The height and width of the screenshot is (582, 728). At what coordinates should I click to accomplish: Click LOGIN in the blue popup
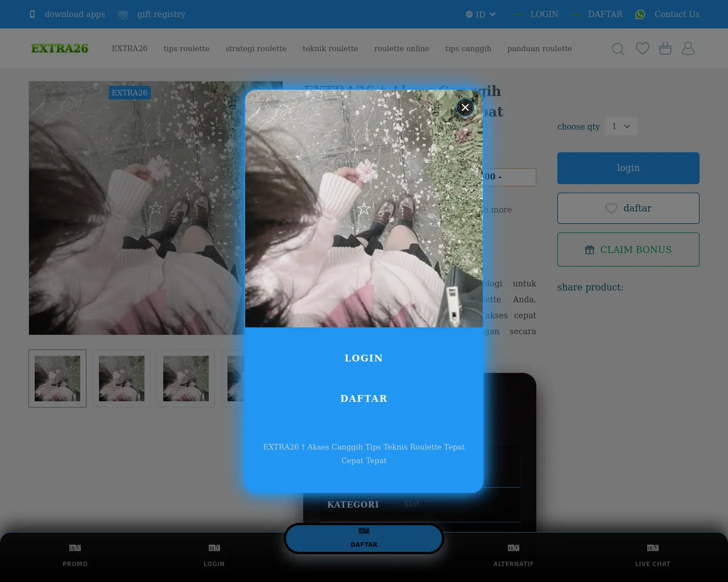(x=363, y=358)
